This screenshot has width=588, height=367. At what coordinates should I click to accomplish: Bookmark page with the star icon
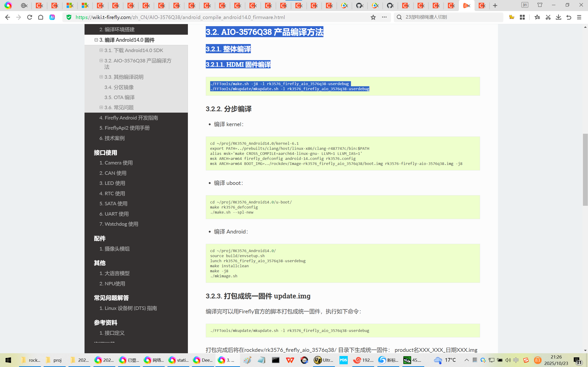(373, 17)
